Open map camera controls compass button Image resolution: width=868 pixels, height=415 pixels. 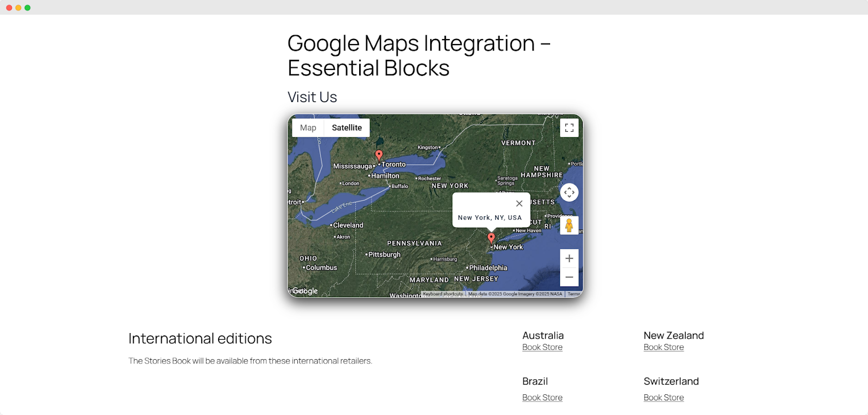(x=569, y=192)
